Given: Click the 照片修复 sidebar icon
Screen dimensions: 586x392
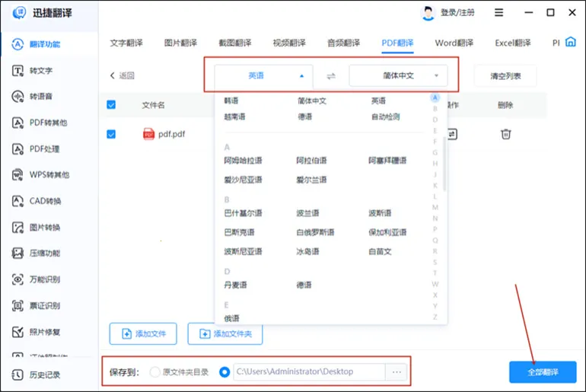Looking at the screenshot, I should point(18,332).
